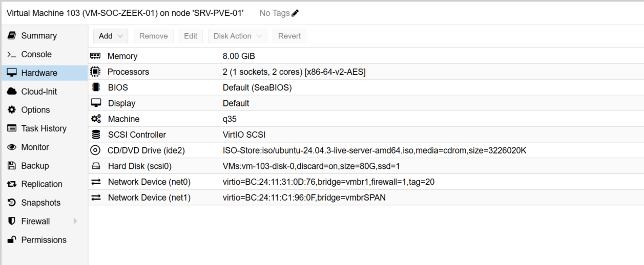Open the Backup section
644x265 pixels.
(35, 166)
